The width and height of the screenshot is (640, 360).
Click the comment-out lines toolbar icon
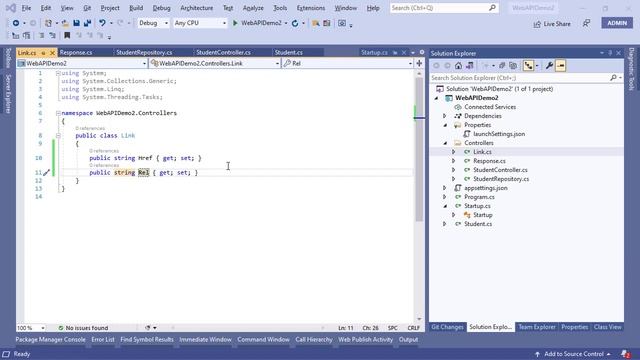coord(41,36)
